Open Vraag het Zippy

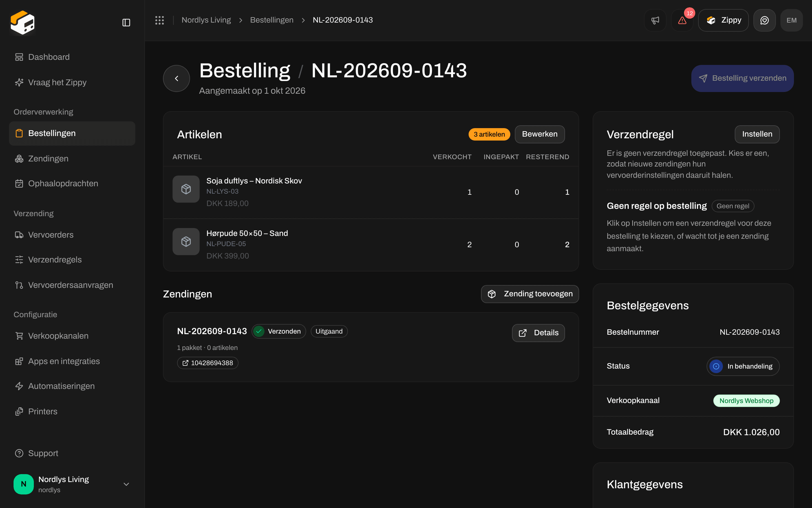72,82
